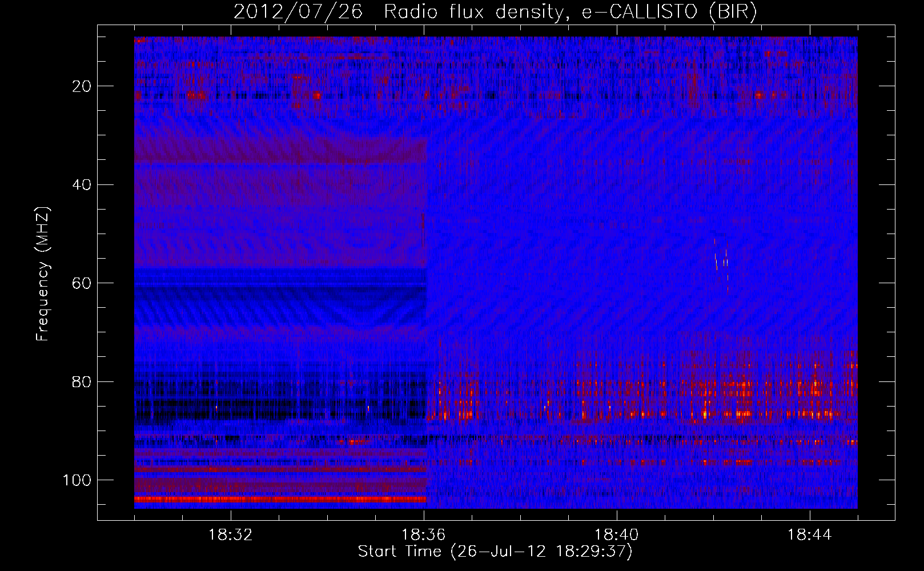Click the 100 MHz frequency tick label

click(x=77, y=480)
